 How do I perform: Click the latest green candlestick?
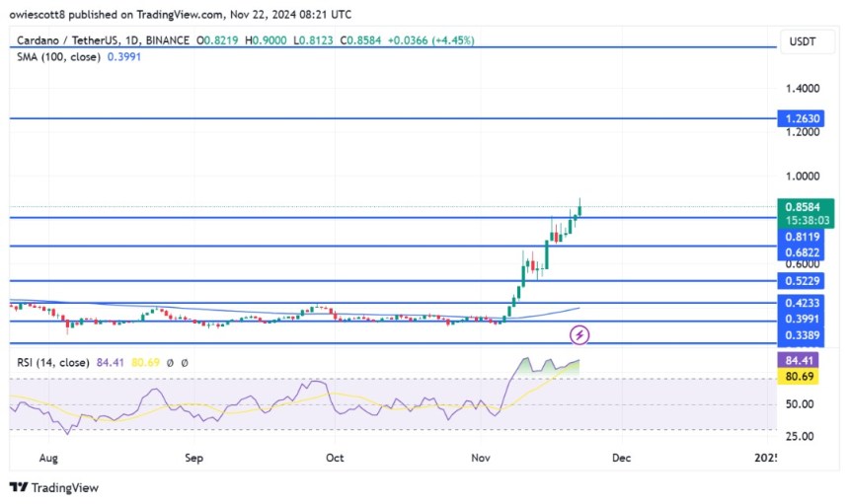(x=579, y=208)
